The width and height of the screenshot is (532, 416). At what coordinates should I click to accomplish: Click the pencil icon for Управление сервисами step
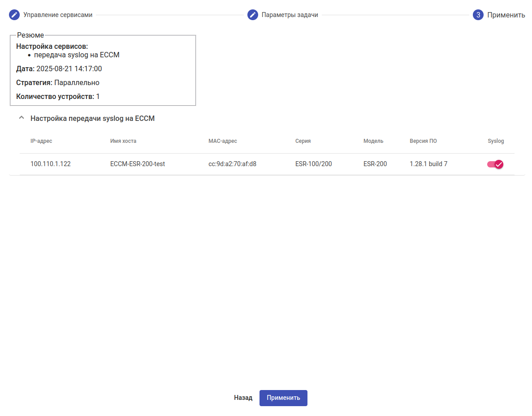tap(14, 15)
